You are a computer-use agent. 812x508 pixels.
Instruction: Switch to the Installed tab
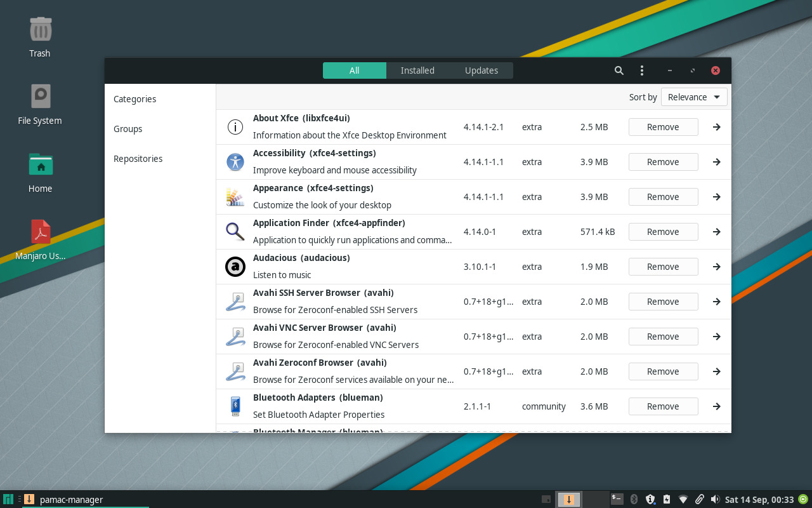[417, 70]
